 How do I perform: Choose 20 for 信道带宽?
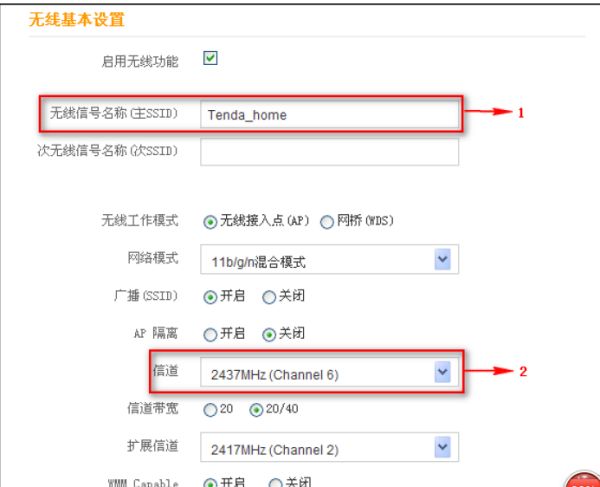pyautogui.click(x=210, y=409)
